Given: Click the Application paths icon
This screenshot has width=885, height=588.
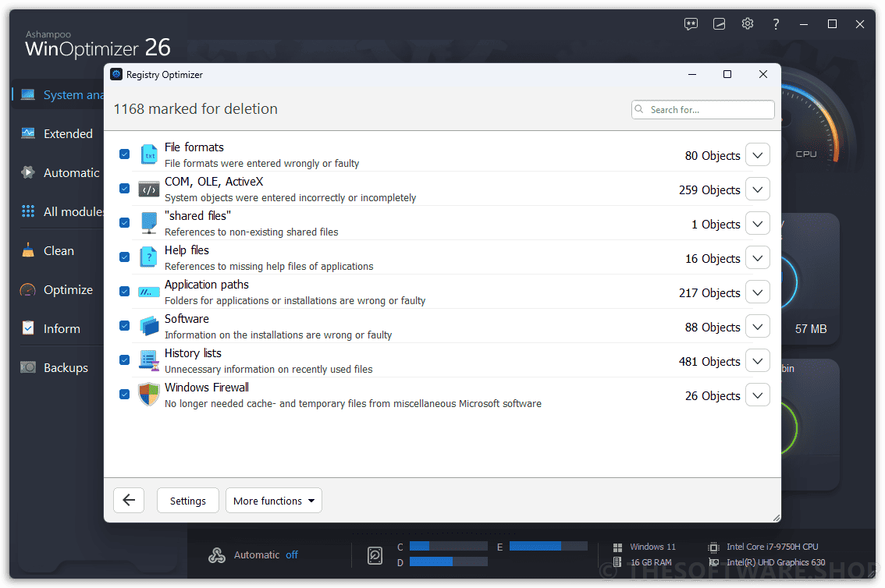Looking at the screenshot, I should (x=149, y=292).
